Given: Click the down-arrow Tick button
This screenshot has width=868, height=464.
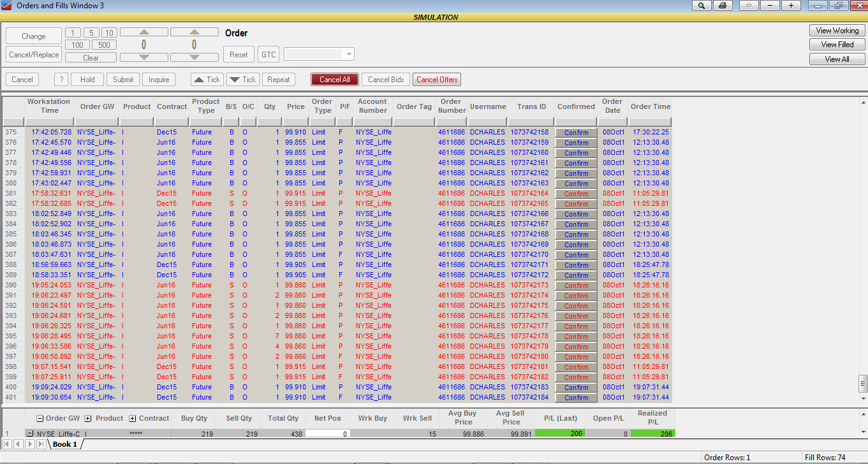Looking at the screenshot, I should coord(242,80).
